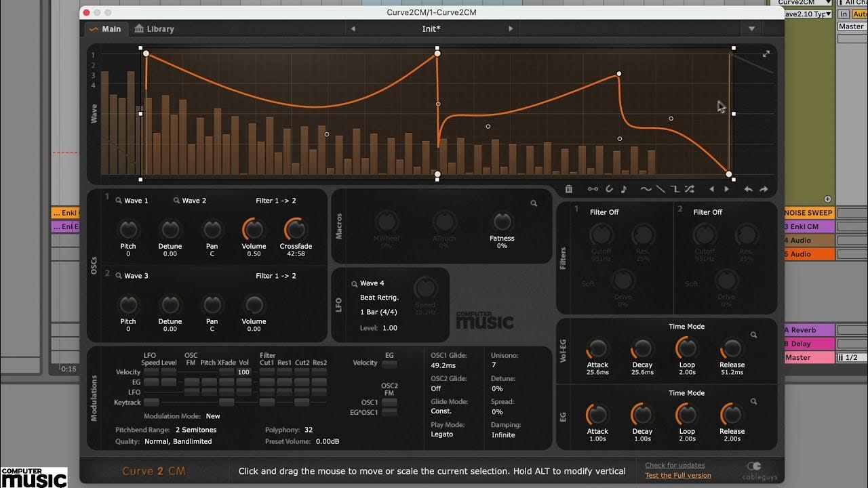The width and height of the screenshot is (868, 488).
Task: Toggle LFO to Pitch modulation slot
Action: pos(209,392)
